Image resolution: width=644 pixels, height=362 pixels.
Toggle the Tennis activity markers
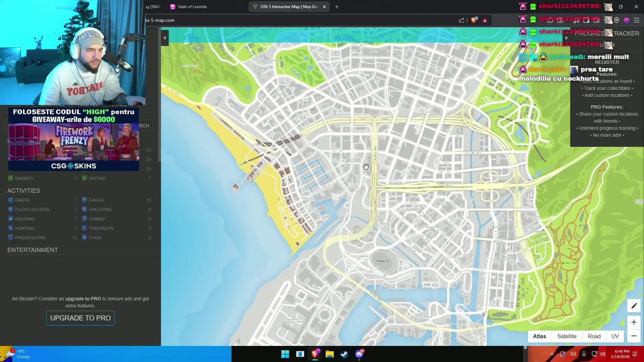coord(117,219)
